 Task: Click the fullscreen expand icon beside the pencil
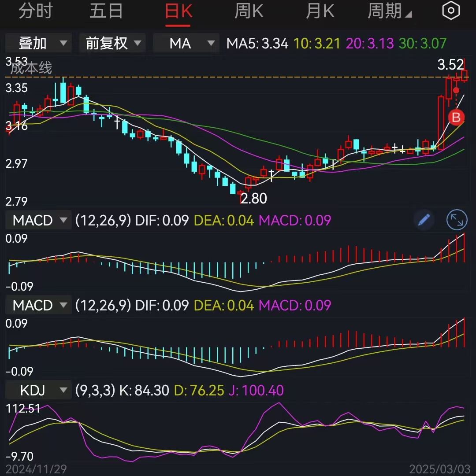pyautogui.click(x=457, y=220)
